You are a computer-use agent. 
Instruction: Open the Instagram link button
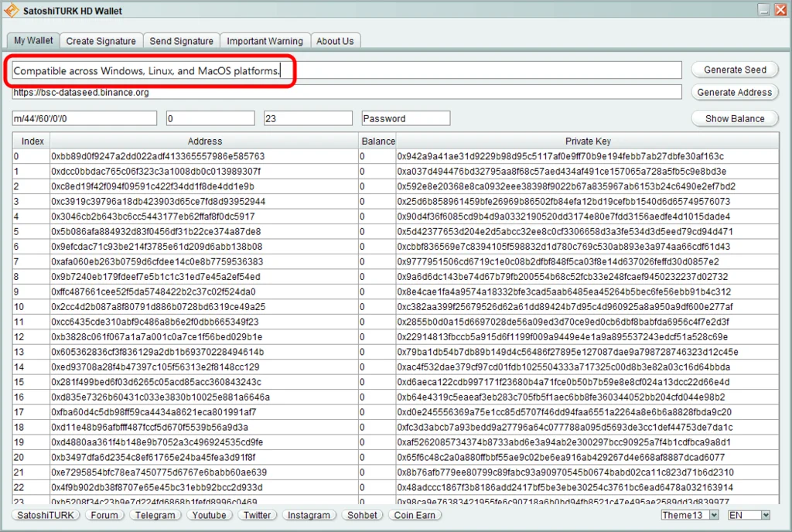(x=309, y=515)
